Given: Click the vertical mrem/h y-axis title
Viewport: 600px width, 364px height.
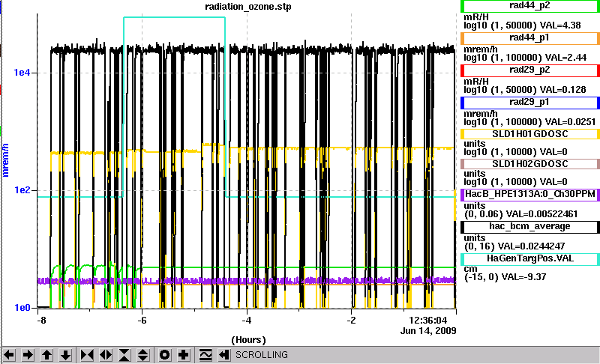Looking at the screenshot, I should click(x=6, y=160).
